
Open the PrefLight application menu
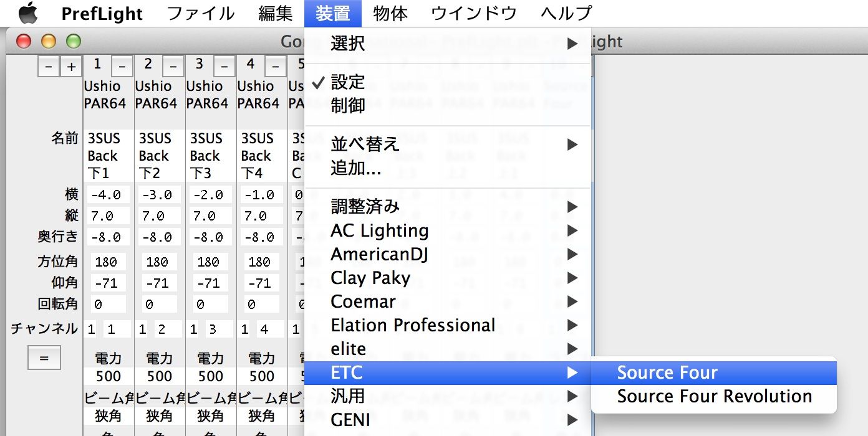102,13
